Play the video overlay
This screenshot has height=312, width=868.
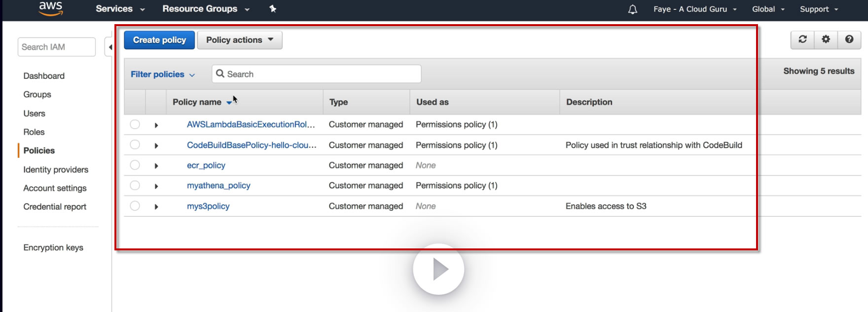[438, 270]
